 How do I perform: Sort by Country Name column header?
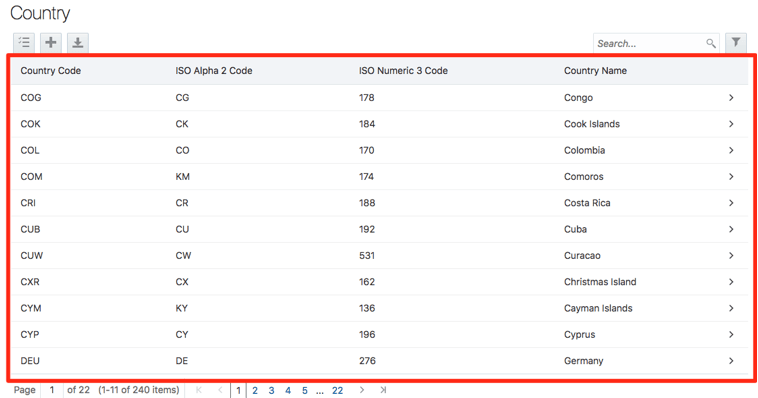tap(595, 71)
